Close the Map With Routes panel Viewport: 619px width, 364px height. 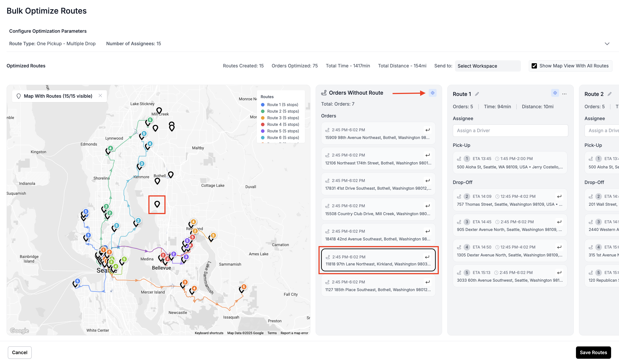point(100,96)
